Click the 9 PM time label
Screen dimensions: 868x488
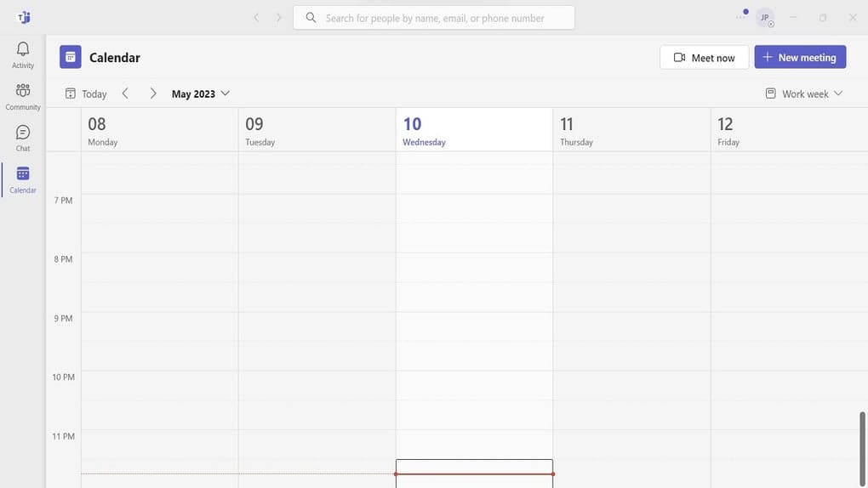[63, 318]
